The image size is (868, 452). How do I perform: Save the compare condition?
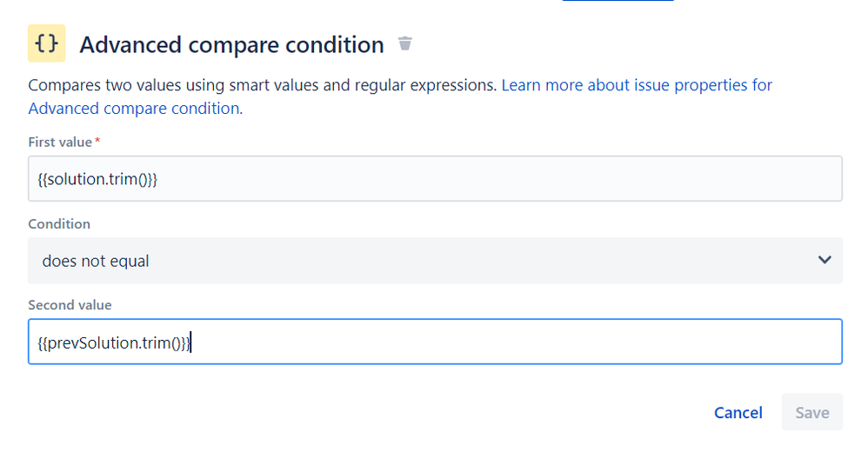812,412
